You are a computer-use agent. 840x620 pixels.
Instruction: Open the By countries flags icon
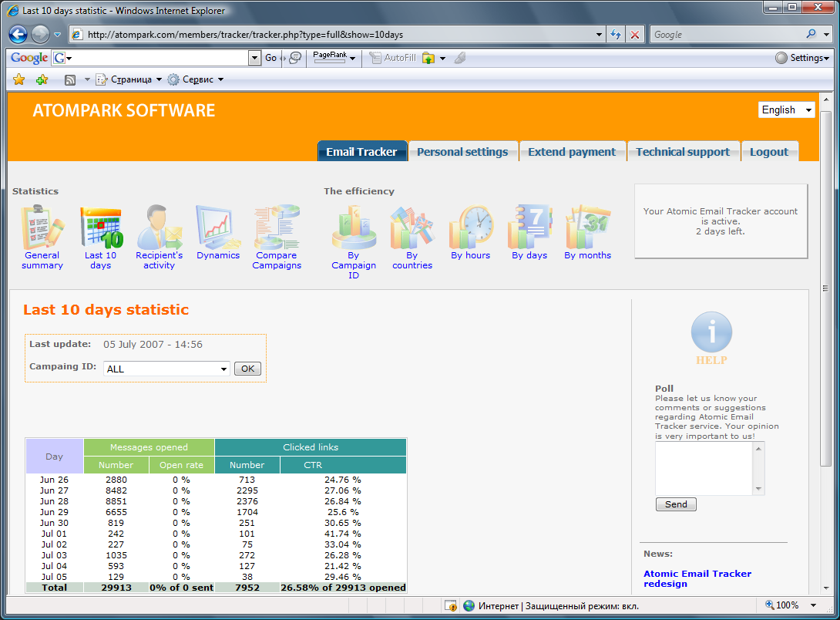point(412,227)
